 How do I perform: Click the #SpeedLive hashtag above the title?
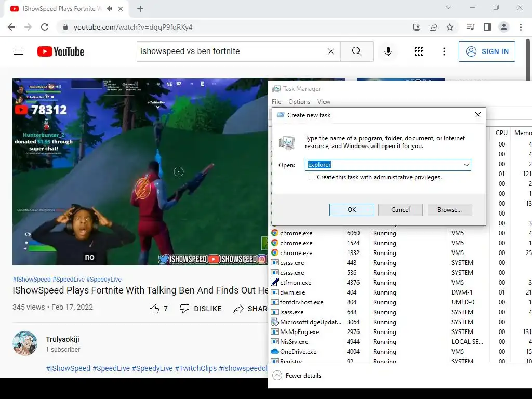69,279
